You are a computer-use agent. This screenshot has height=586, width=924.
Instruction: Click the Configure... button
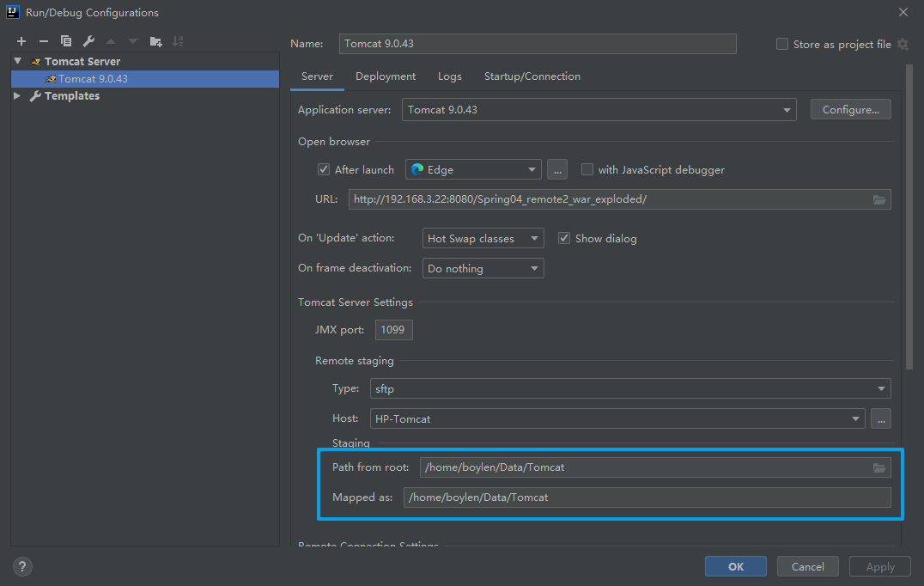click(x=850, y=110)
